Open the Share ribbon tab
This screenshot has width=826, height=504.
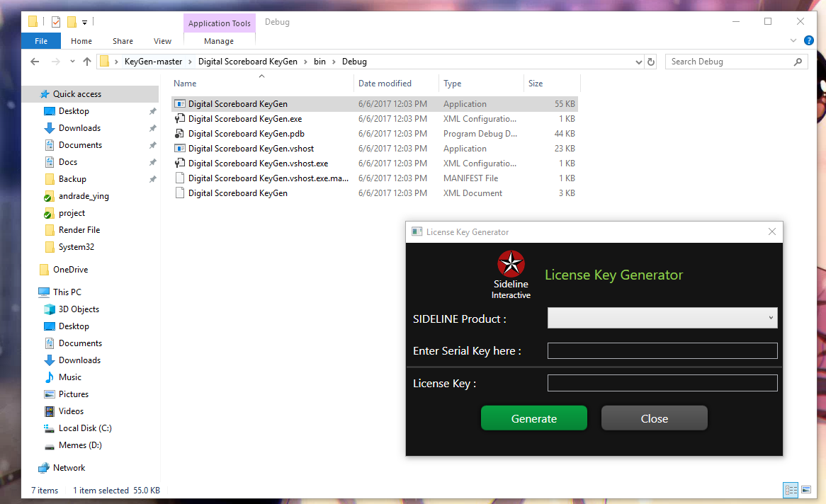[x=123, y=41]
